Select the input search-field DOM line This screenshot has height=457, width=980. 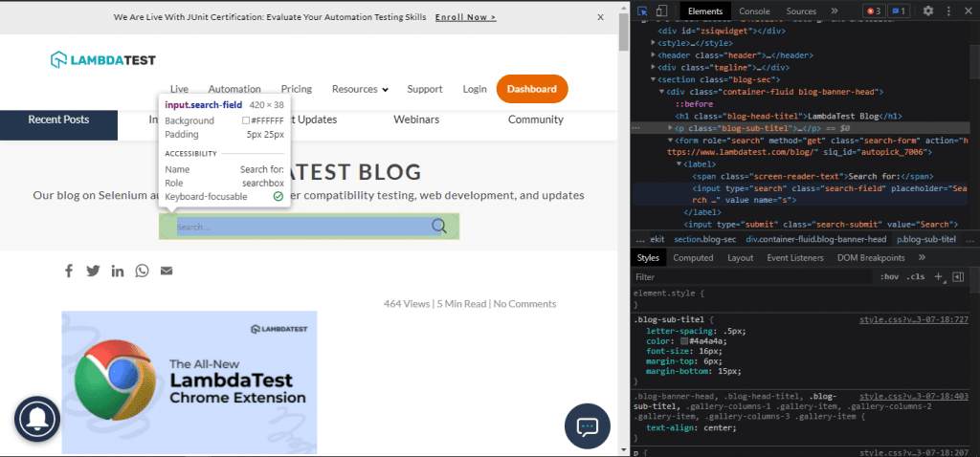830,194
